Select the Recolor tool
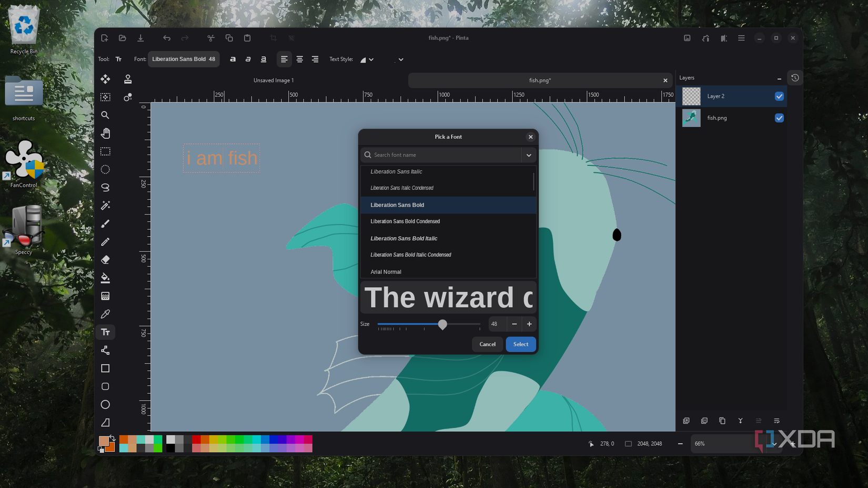This screenshot has height=488, width=868. click(x=128, y=97)
